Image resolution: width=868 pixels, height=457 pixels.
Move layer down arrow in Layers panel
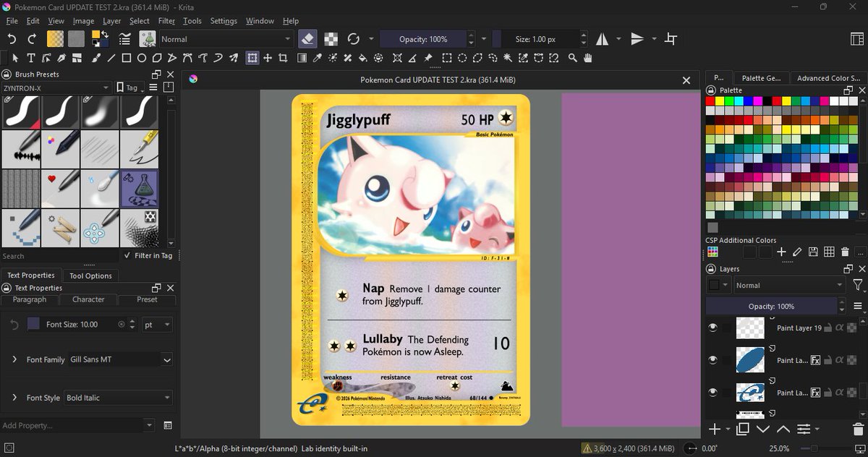[763, 429]
